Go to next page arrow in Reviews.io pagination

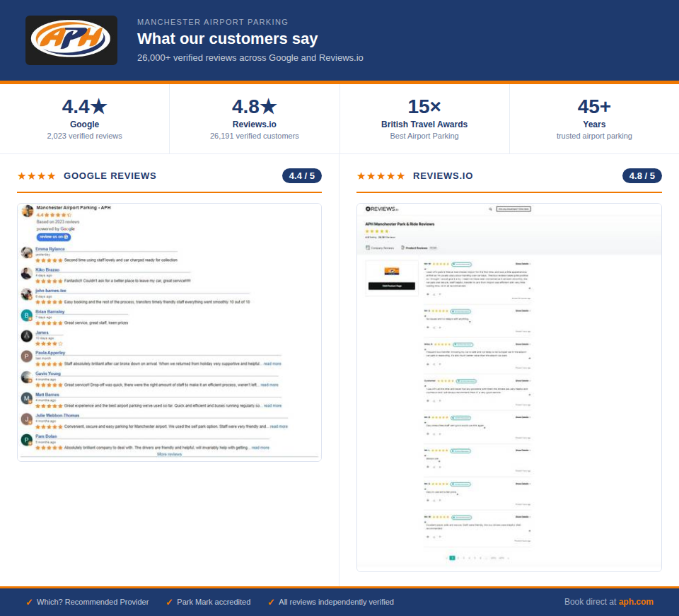509,558
